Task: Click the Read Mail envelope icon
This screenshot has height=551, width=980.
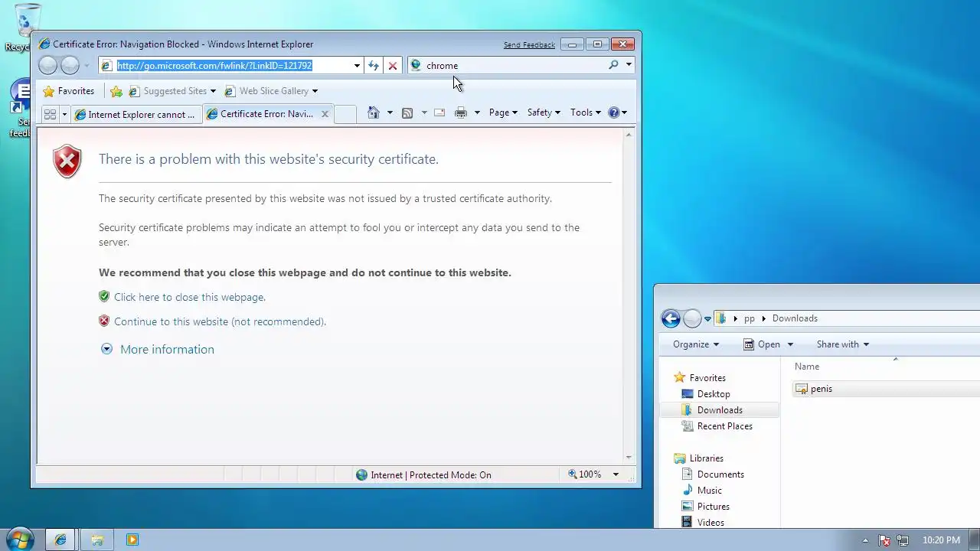Action: tap(439, 112)
